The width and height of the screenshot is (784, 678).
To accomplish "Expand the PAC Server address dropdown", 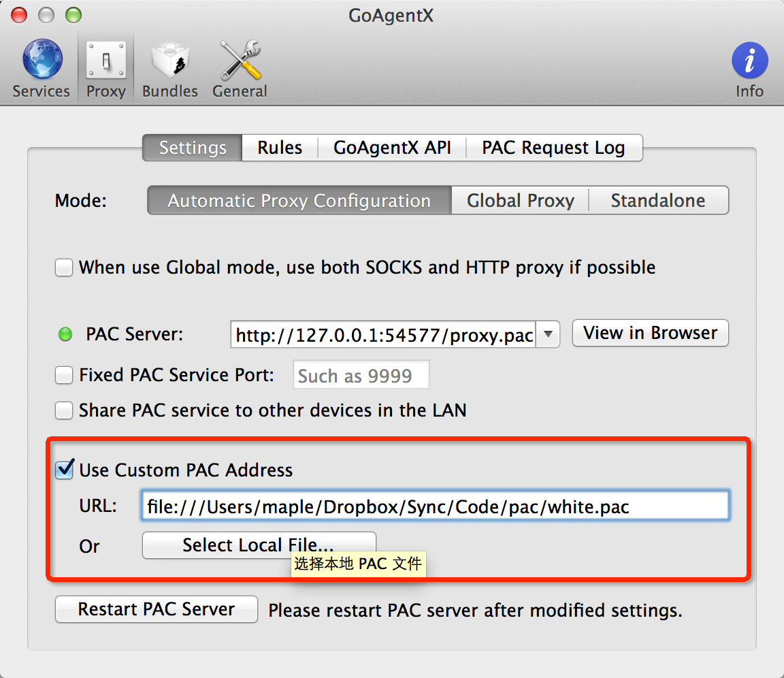I will tap(549, 335).
